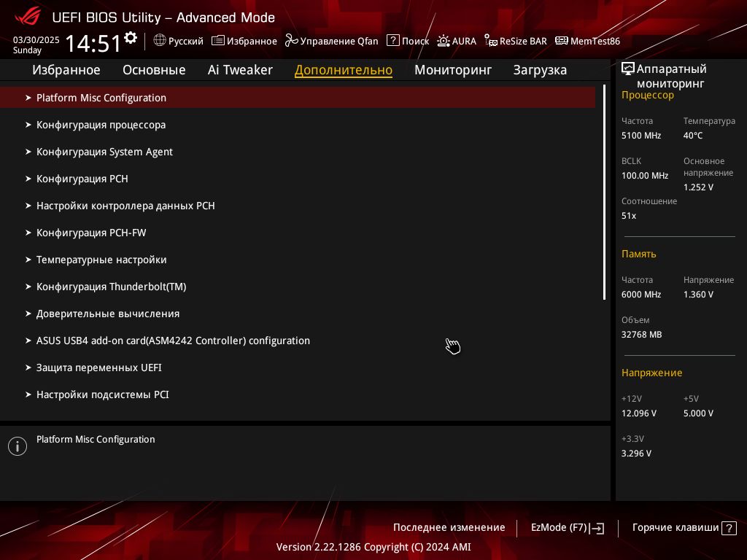This screenshot has width=747, height=560.
Task: Select the Дополнительно tab
Action: pyautogui.click(x=344, y=70)
